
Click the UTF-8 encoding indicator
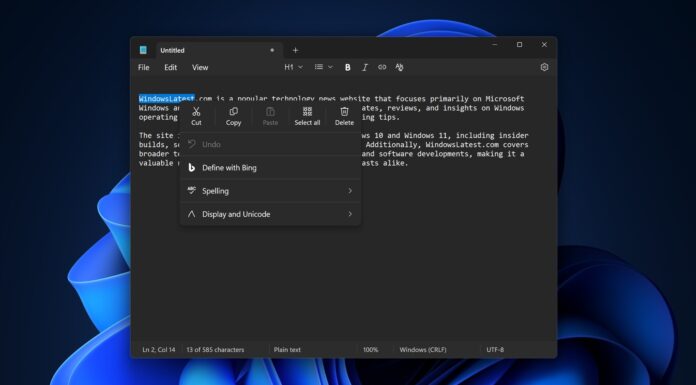[x=495, y=350]
